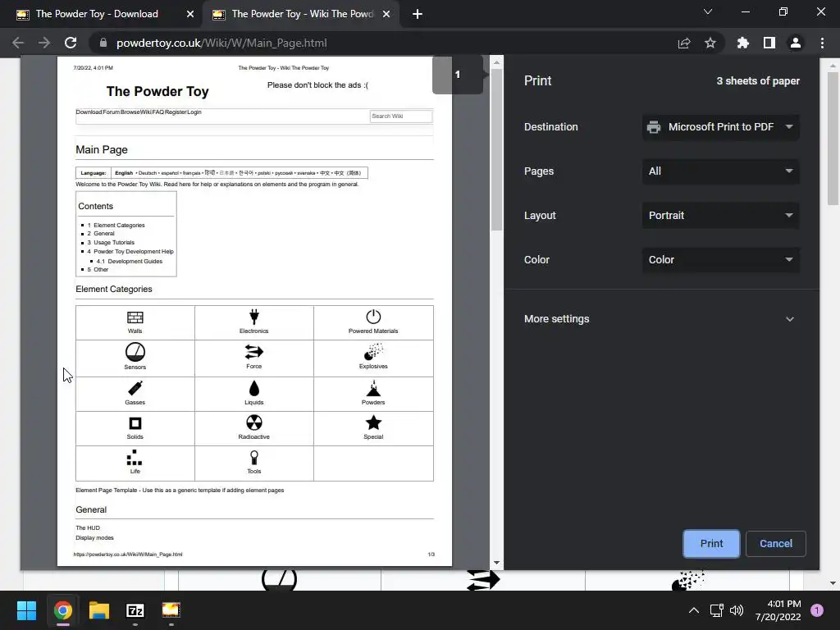
Task: Click 'The HUD' text in preview
Action: point(88,527)
